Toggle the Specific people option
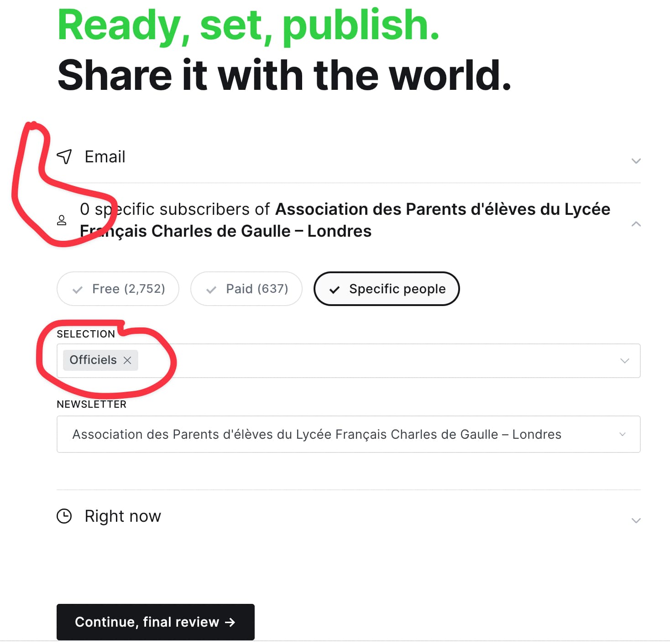The height and width of the screenshot is (644, 670). (387, 289)
